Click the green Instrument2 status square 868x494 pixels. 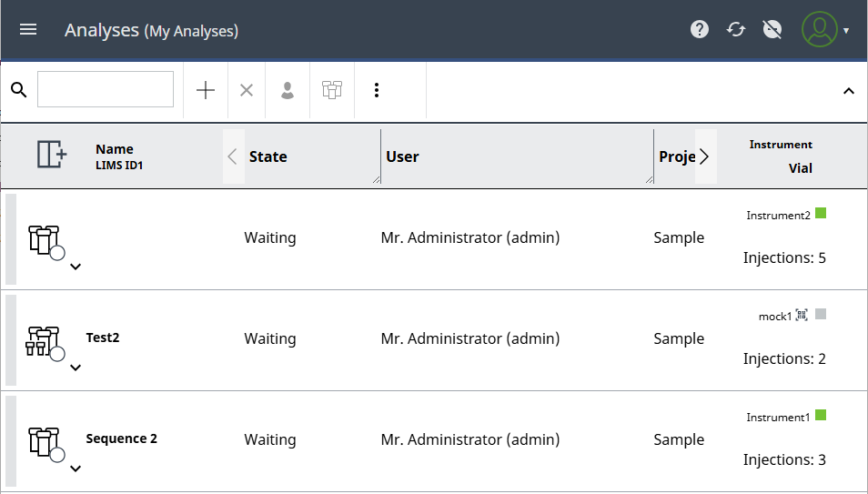click(x=821, y=214)
